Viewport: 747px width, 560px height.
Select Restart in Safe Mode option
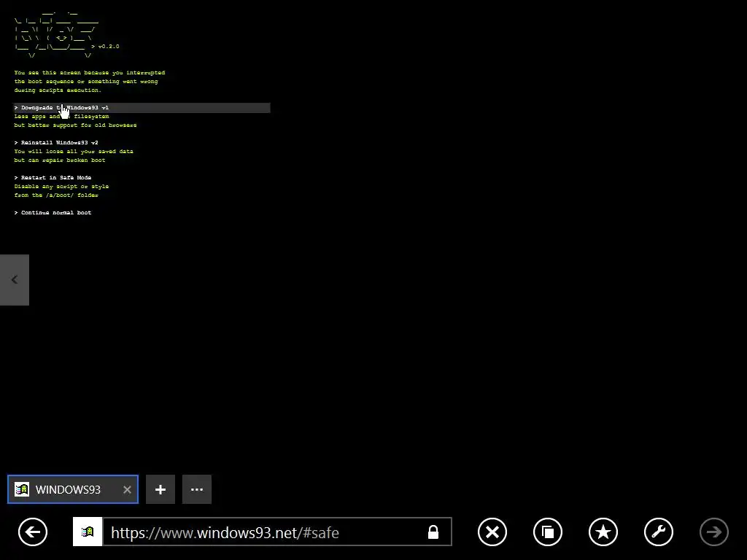click(53, 178)
